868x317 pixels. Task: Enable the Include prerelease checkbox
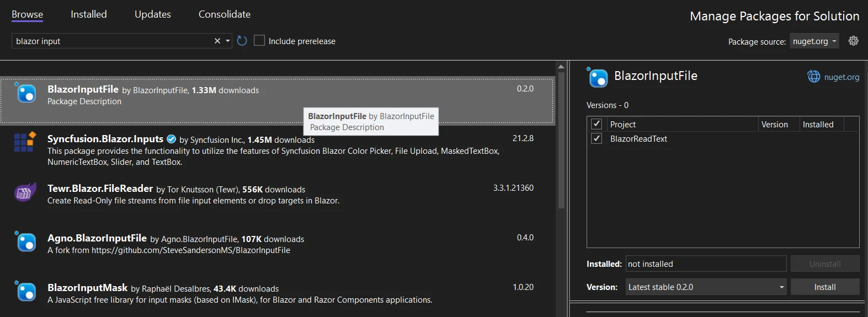(259, 41)
